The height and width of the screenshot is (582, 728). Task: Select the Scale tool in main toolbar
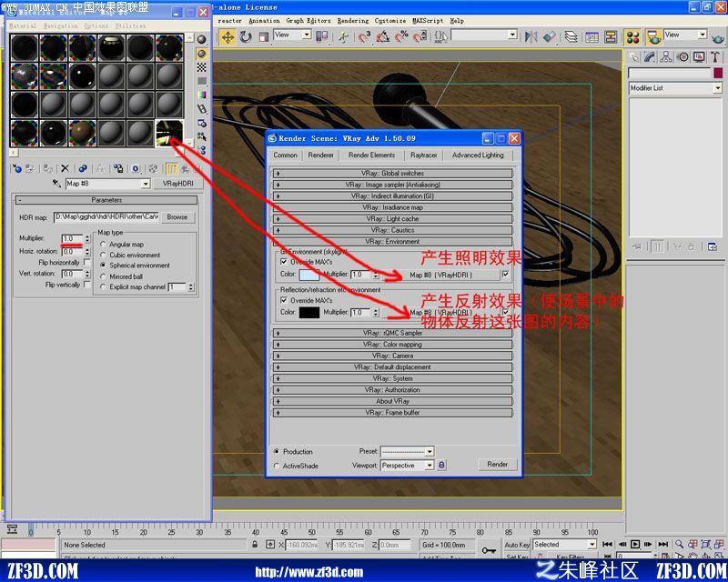pos(264,37)
